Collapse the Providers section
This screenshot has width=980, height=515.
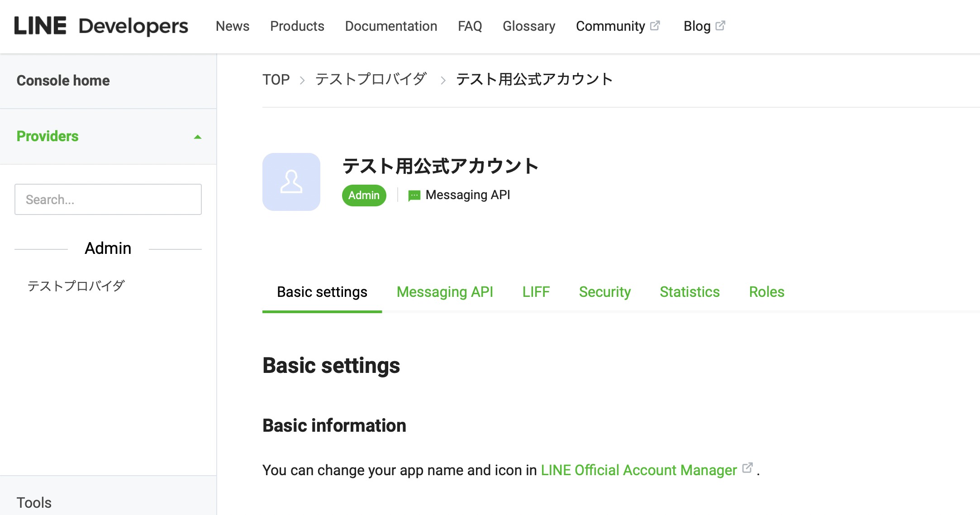click(x=198, y=137)
